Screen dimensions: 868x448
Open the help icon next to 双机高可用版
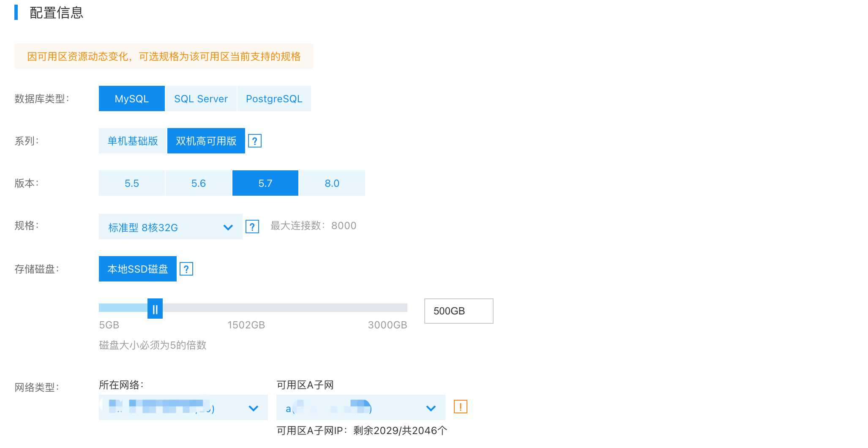254,141
